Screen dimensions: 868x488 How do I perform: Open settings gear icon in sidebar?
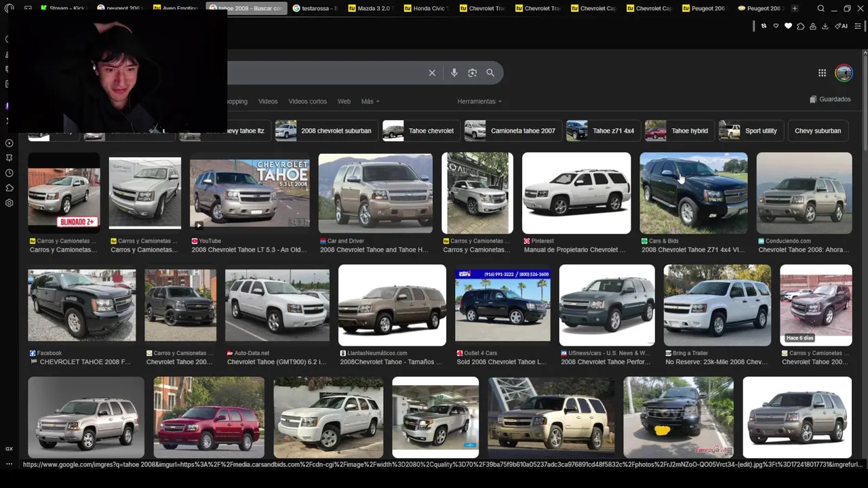click(9, 203)
